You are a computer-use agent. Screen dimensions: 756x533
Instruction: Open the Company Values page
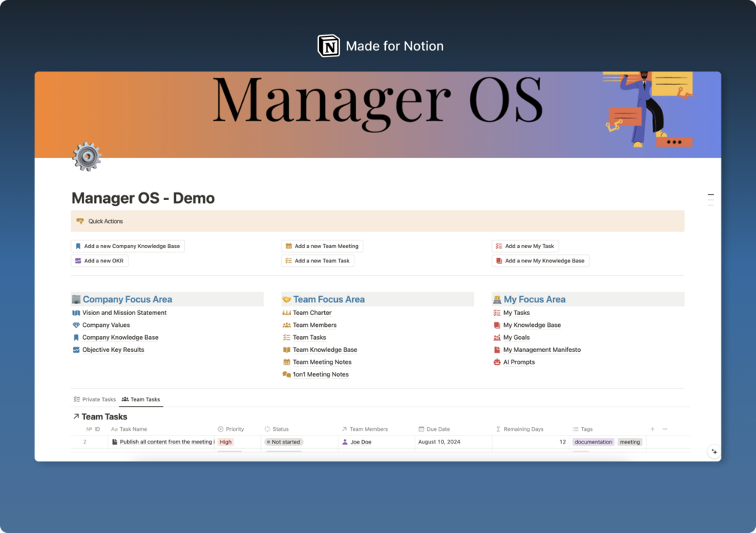pyautogui.click(x=106, y=326)
